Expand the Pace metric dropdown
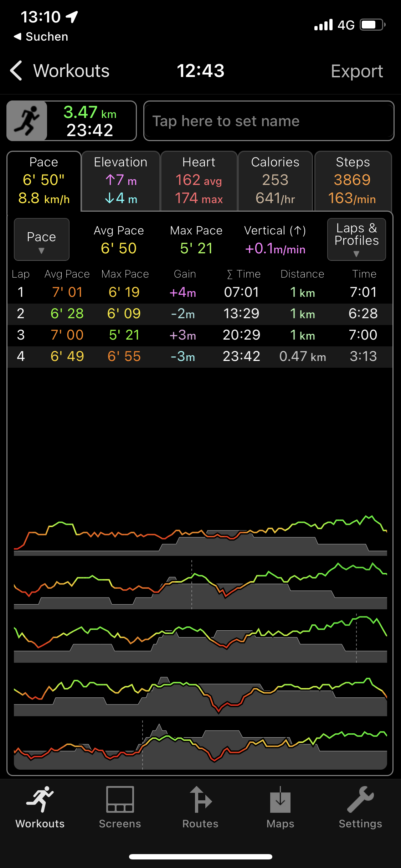401x868 pixels. (x=41, y=239)
